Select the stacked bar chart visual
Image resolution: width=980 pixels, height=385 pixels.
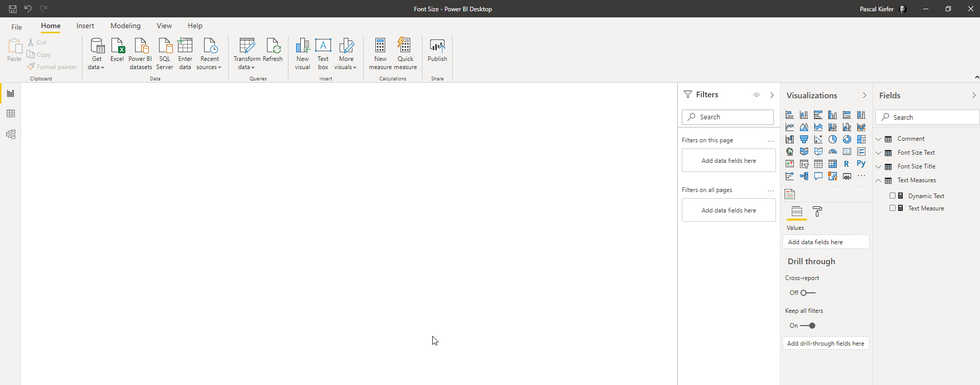790,115
